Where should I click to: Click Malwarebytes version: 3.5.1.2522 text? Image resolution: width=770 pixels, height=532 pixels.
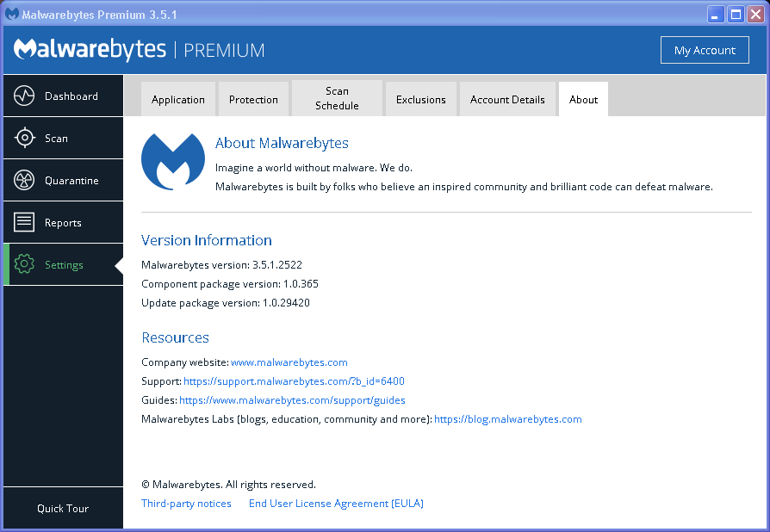click(221, 265)
